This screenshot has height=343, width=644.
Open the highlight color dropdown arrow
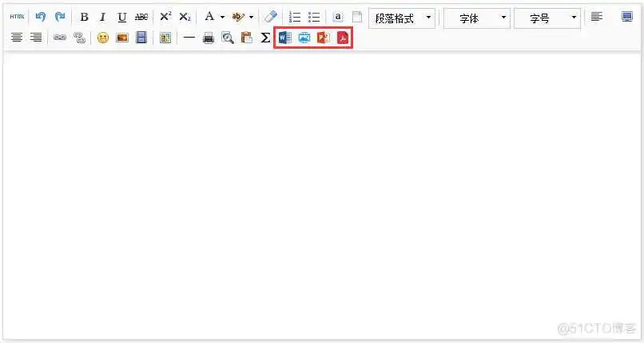(251, 18)
